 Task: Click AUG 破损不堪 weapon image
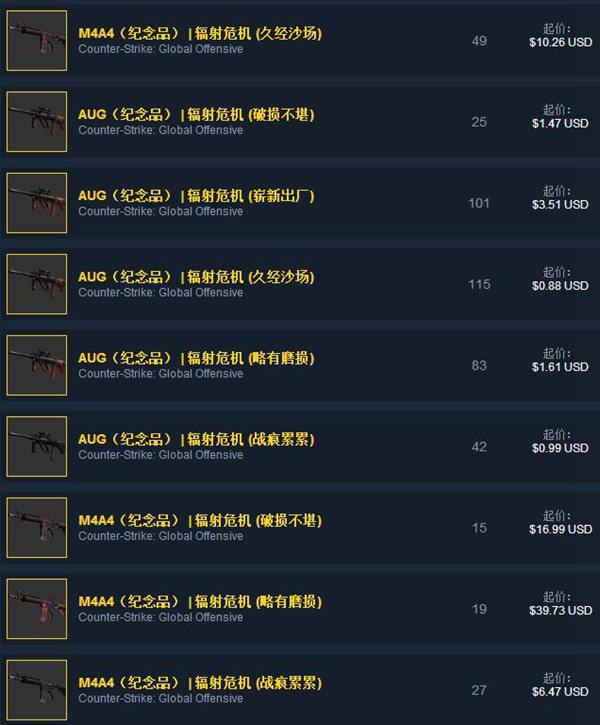37,122
